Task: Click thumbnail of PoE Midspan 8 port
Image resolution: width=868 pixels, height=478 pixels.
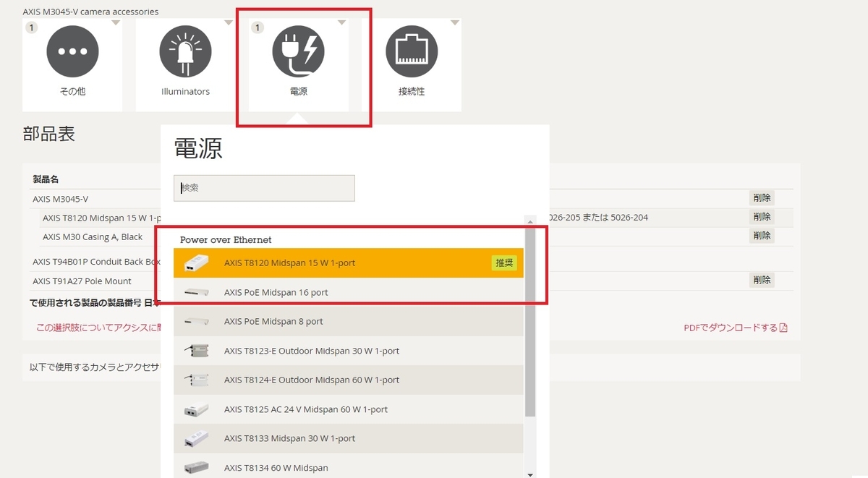Action: coord(197,321)
